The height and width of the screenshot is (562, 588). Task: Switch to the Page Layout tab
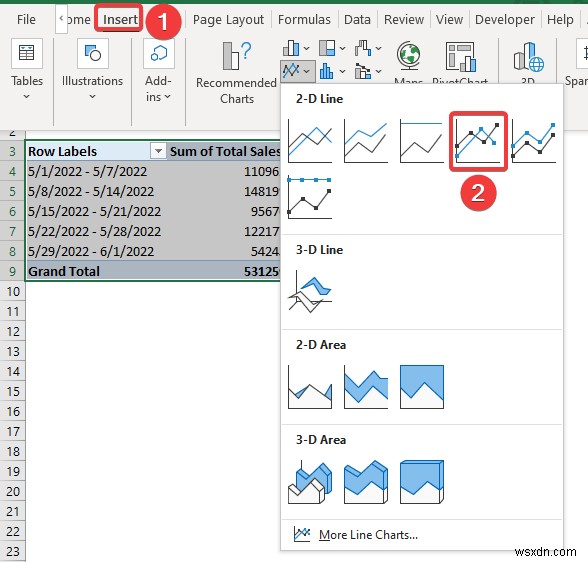(x=228, y=19)
